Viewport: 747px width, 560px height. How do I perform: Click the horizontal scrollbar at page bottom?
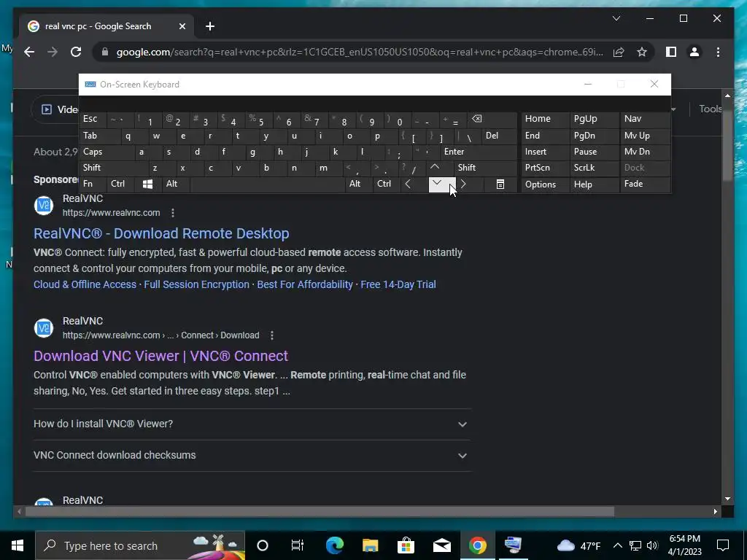(320, 511)
